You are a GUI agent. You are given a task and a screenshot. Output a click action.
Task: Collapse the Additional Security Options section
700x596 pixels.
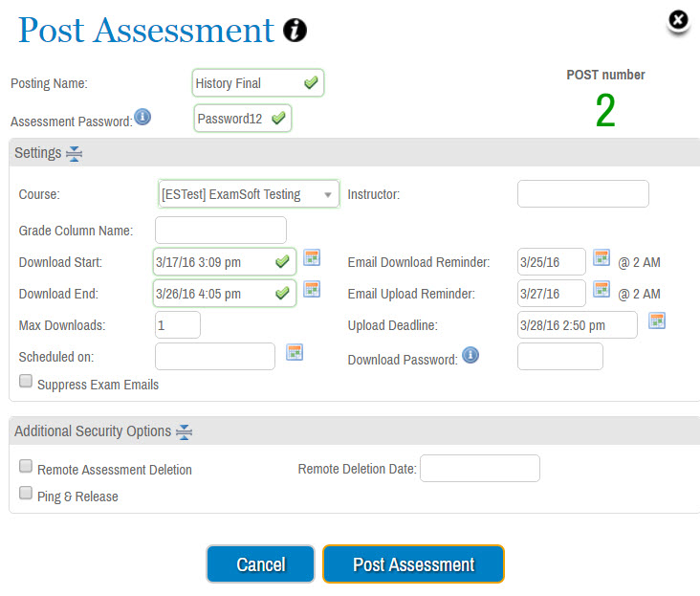184,431
